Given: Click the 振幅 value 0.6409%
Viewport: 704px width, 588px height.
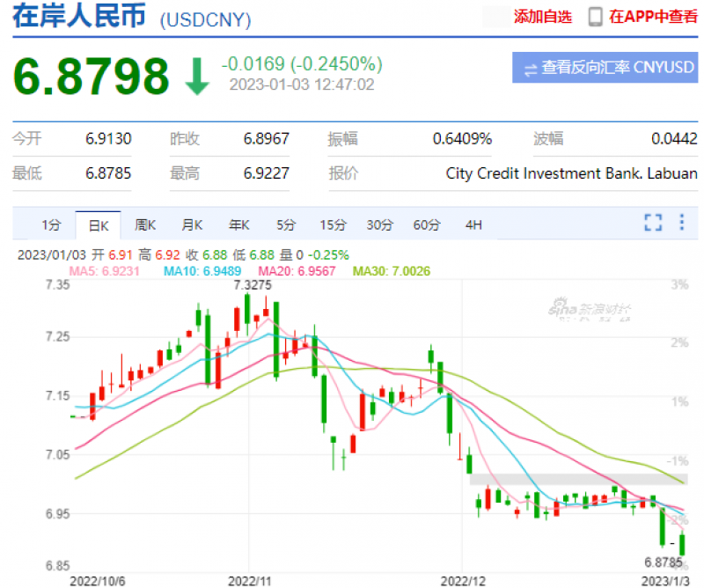Looking at the screenshot, I should (462, 139).
